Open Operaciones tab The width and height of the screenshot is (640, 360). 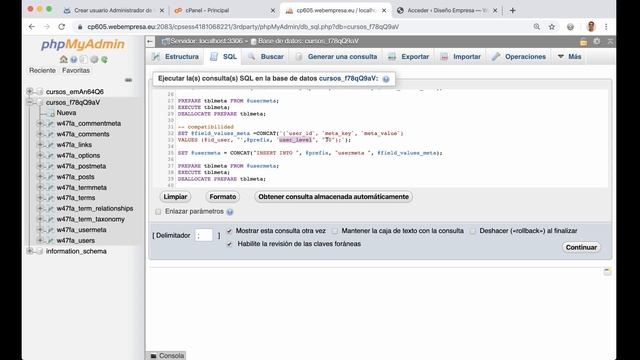pos(519,57)
